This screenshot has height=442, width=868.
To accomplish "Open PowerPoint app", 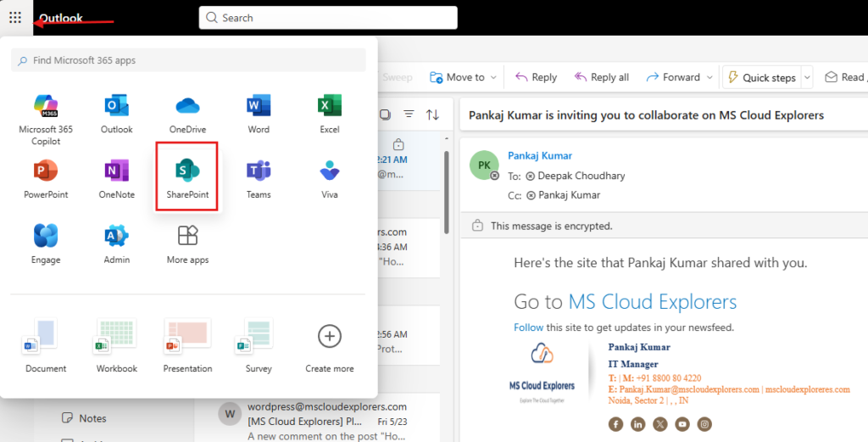I will [x=46, y=179].
